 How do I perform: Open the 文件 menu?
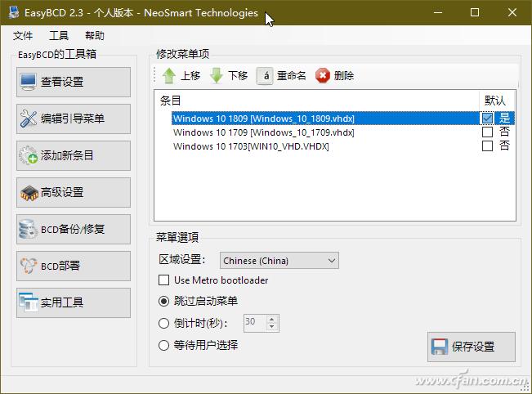point(23,35)
